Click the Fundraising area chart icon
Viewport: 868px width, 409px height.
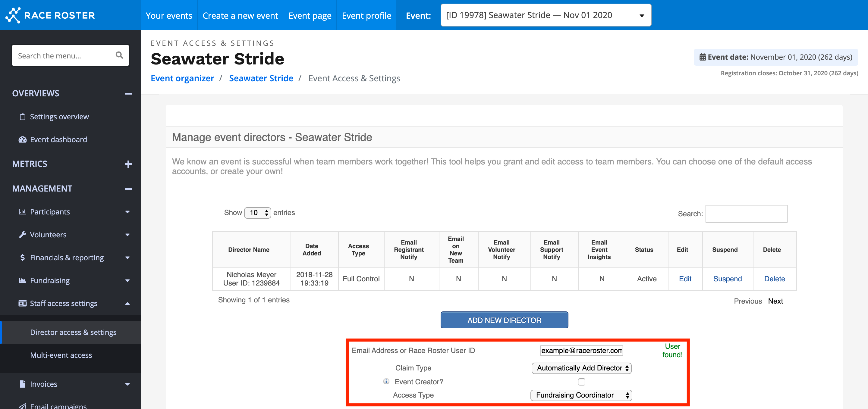coord(23,280)
